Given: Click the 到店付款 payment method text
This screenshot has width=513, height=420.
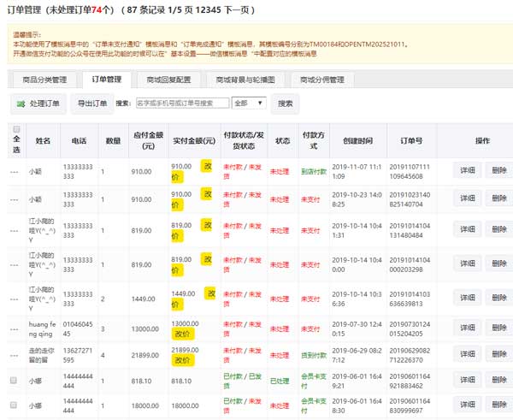Looking at the screenshot, I should click(314, 171).
